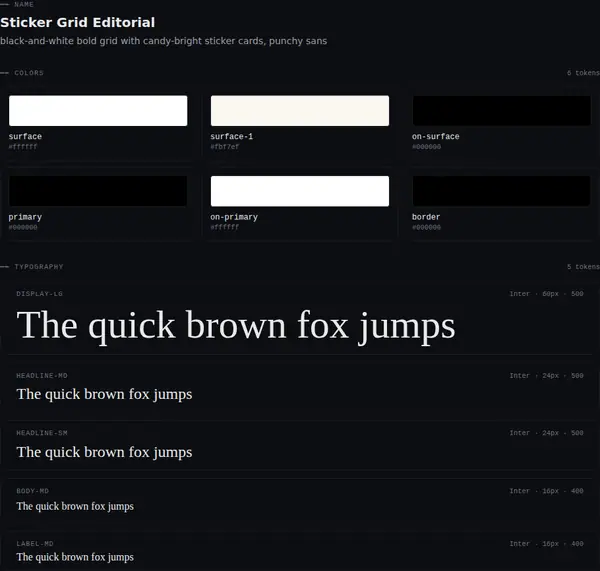Choose the black primary color swatch
The image size is (600, 571).
click(x=98, y=191)
